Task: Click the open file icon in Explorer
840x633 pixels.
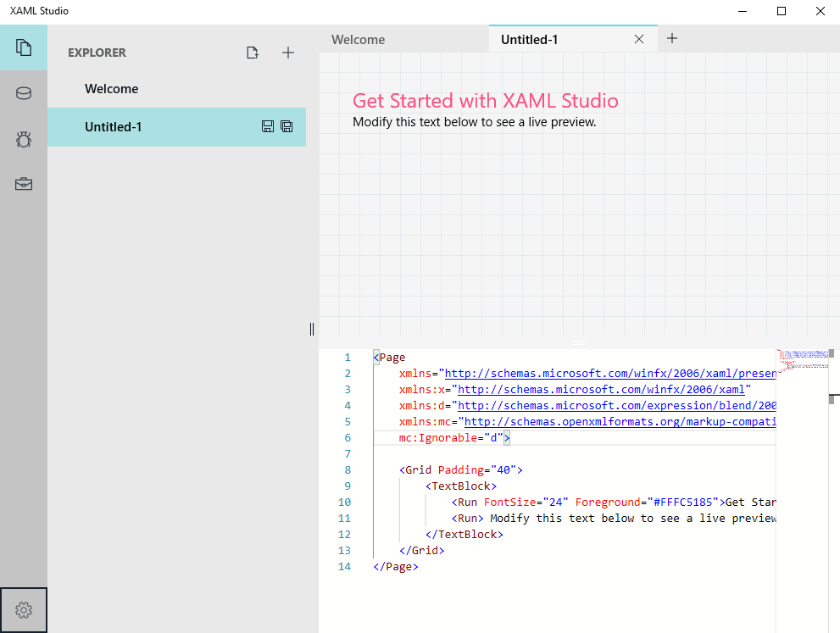Action: [x=252, y=53]
